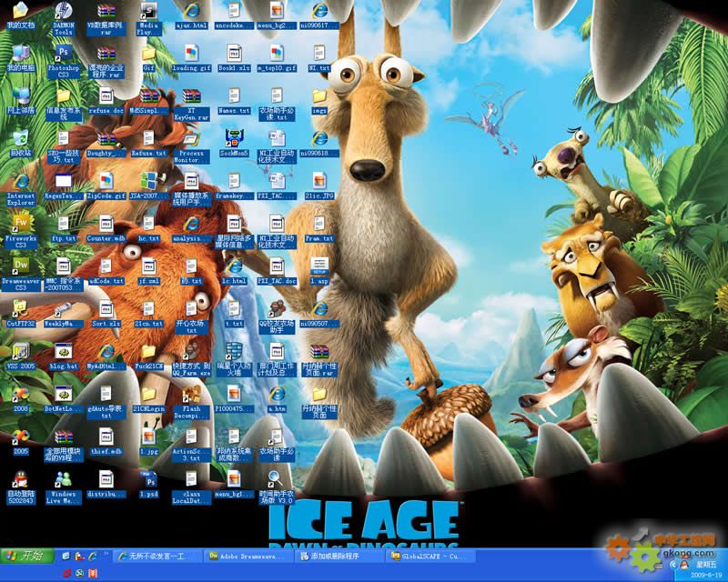728x582 pixels.
Task: Open the 回收站 recycle bin
Action: click(x=21, y=144)
